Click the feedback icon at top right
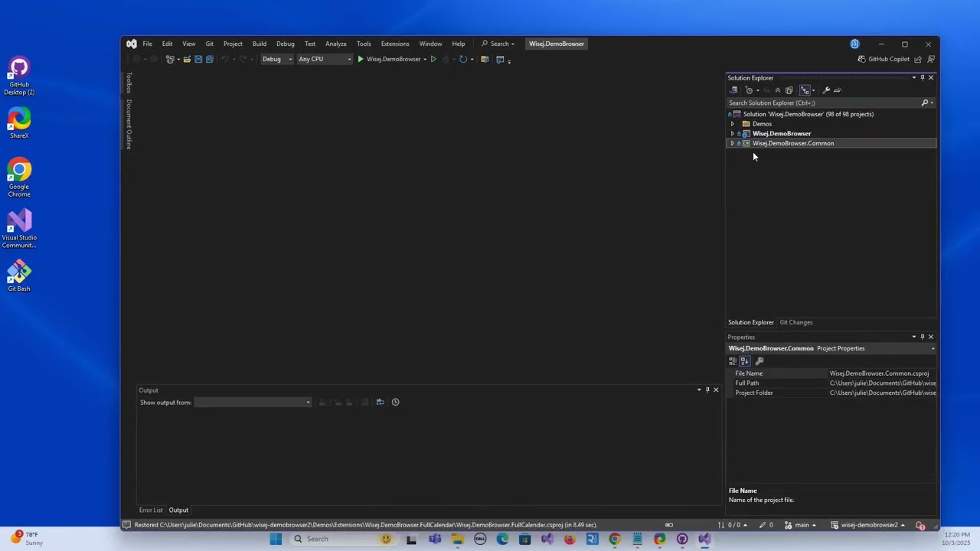 click(x=930, y=59)
